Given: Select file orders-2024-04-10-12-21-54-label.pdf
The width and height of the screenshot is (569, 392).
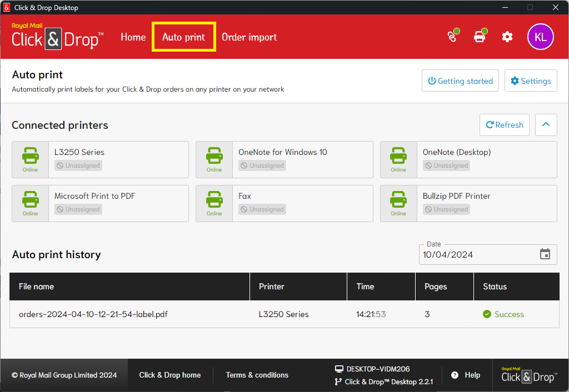Looking at the screenshot, I should point(93,314).
